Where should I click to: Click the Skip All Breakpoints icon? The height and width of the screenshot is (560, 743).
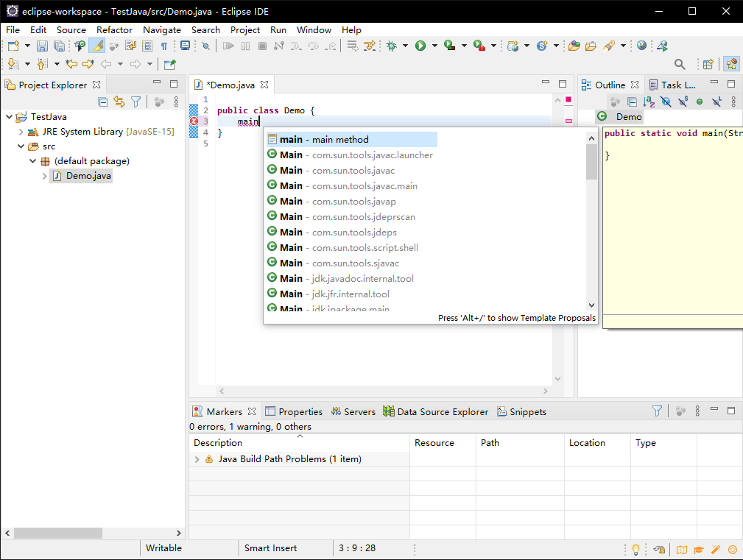205,46
